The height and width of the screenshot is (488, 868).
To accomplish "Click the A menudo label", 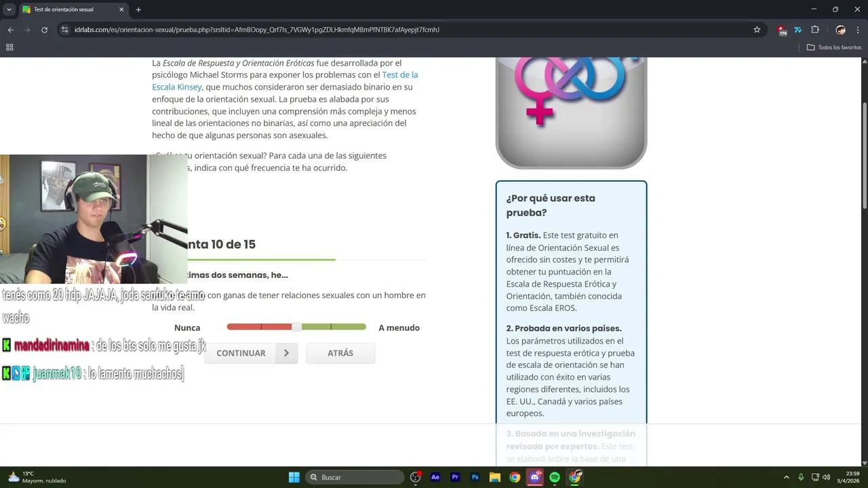I will click(x=399, y=328).
